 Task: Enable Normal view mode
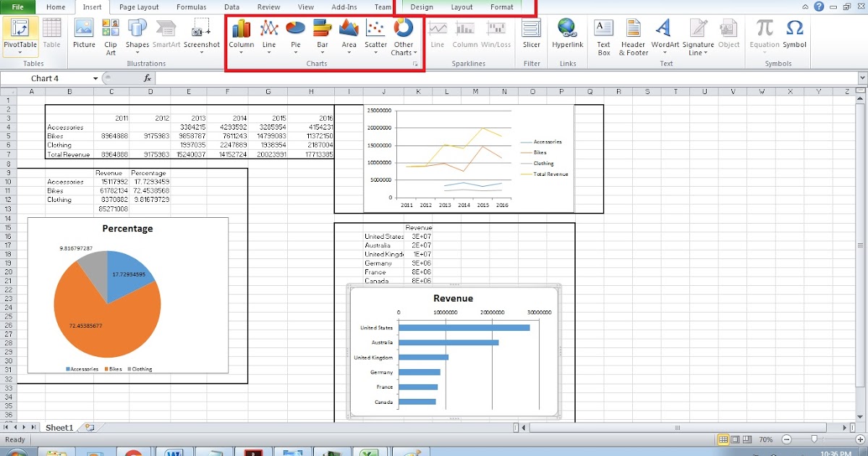(x=722, y=439)
